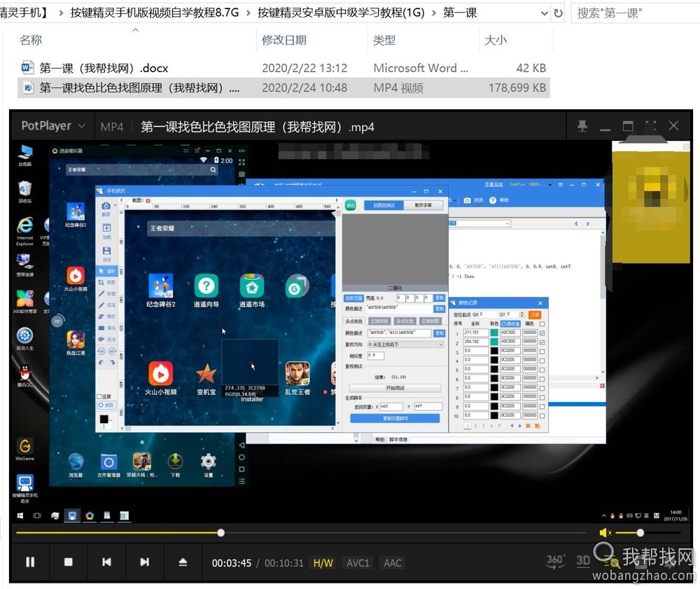
Task: Toggle checkbox for color record row 5
Action: [x=542, y=370]
